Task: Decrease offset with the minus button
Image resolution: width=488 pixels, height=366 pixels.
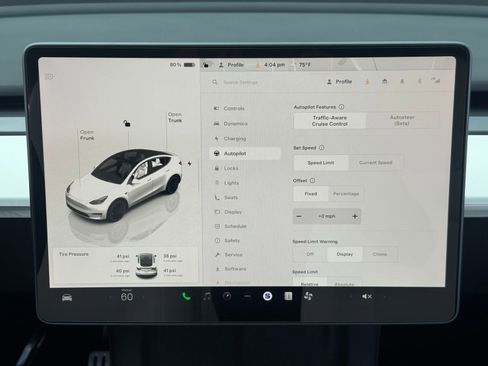Action: pyautogui.click(x=299, y=216)
